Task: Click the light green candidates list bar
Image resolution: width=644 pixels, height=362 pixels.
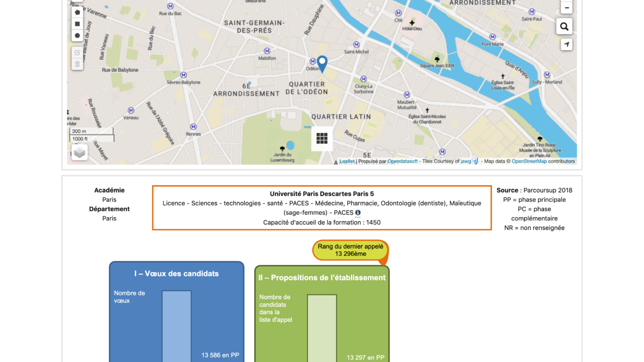Action: tap(322, 328)
